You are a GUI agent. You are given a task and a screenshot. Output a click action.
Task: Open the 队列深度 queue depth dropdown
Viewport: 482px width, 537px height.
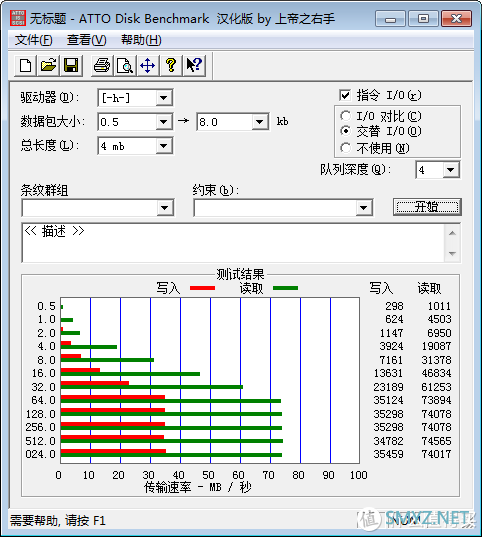[450, 170]
